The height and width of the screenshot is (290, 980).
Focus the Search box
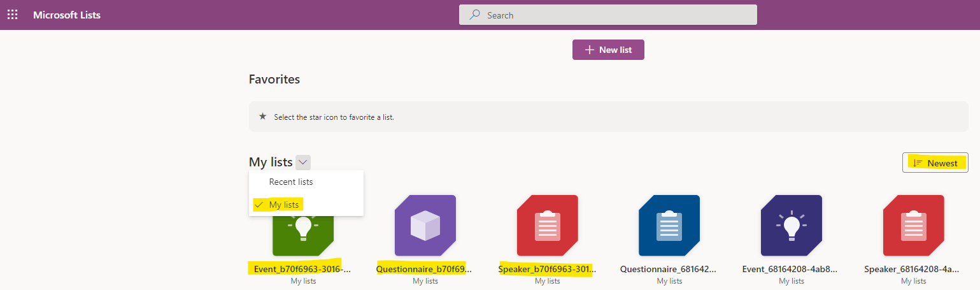[608, 15]
